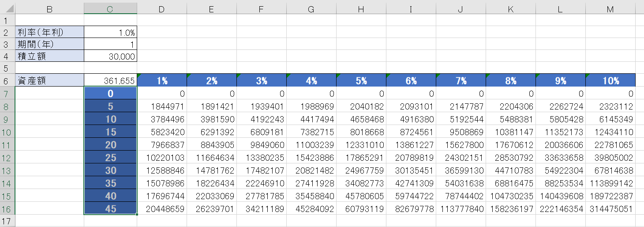Image resolution: width=644 pixels, height=227 pixels.
Task: Select column B header
Action: [x=49, y=9]
